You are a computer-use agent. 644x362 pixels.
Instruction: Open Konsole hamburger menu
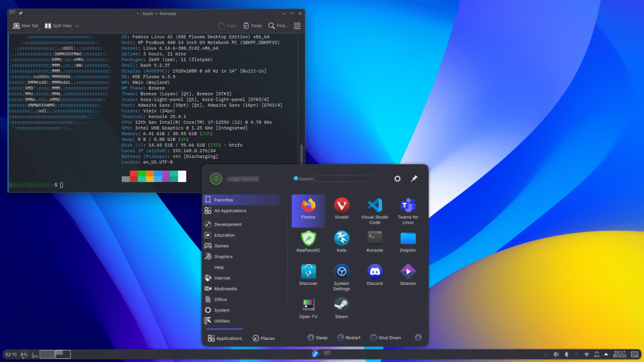[297, 26]
